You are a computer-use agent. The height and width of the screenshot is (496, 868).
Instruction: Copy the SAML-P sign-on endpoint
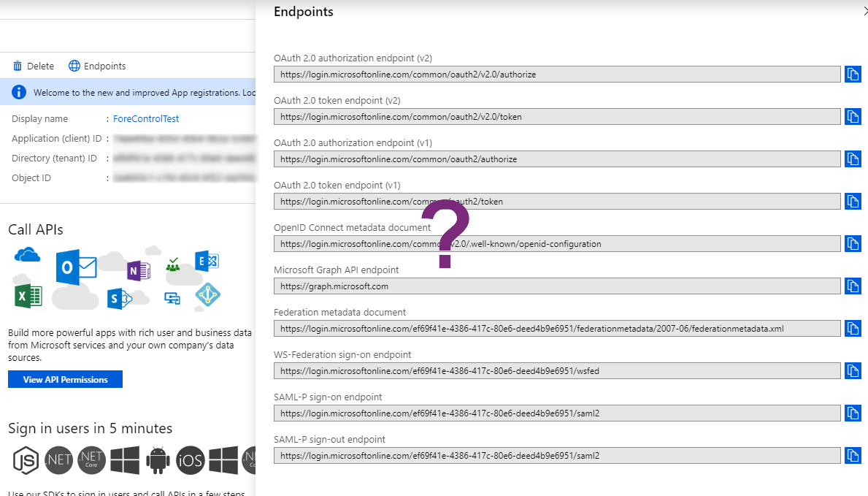click(x=853, y=413)
